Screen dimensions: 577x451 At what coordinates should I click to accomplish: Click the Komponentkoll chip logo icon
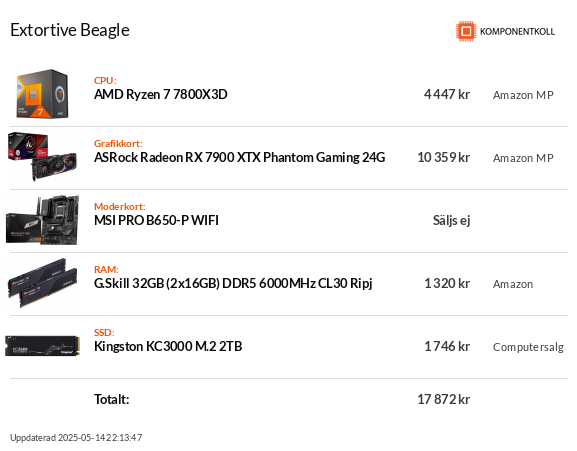(466, 31)
